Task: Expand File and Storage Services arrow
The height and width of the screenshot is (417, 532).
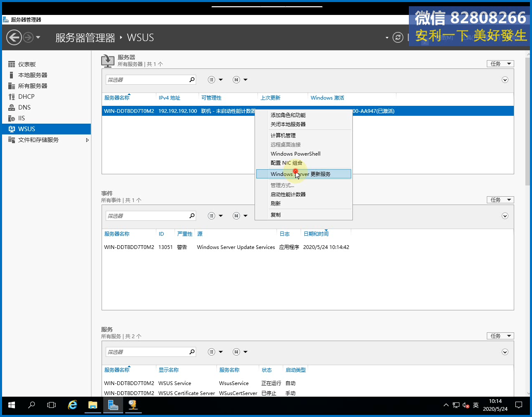Action: tap(87, 140)
